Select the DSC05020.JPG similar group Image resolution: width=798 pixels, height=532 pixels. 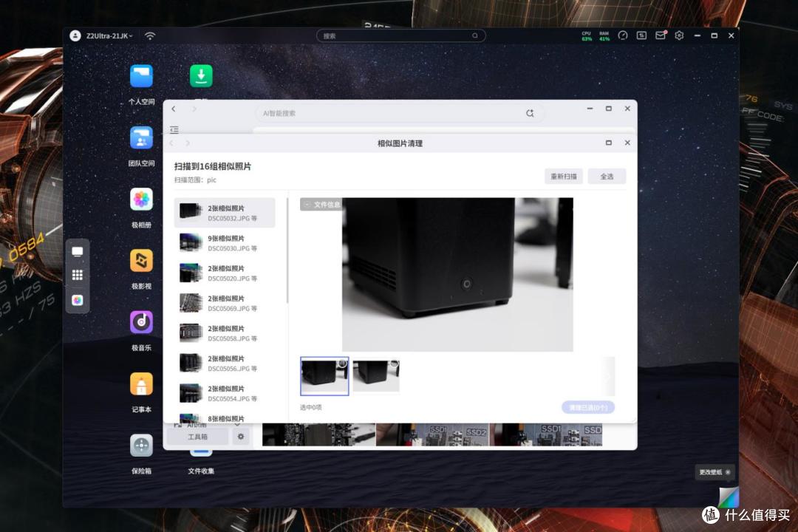point(225,273)
